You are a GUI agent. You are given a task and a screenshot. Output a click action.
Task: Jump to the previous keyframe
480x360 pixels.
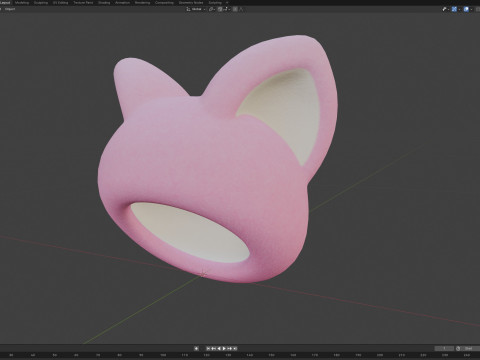[214, 348]
